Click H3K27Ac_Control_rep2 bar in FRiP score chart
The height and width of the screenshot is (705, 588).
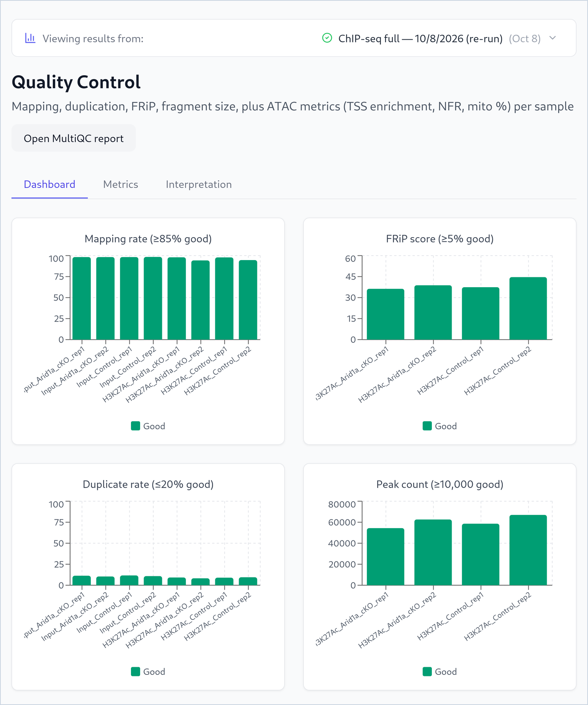point(528,308)
